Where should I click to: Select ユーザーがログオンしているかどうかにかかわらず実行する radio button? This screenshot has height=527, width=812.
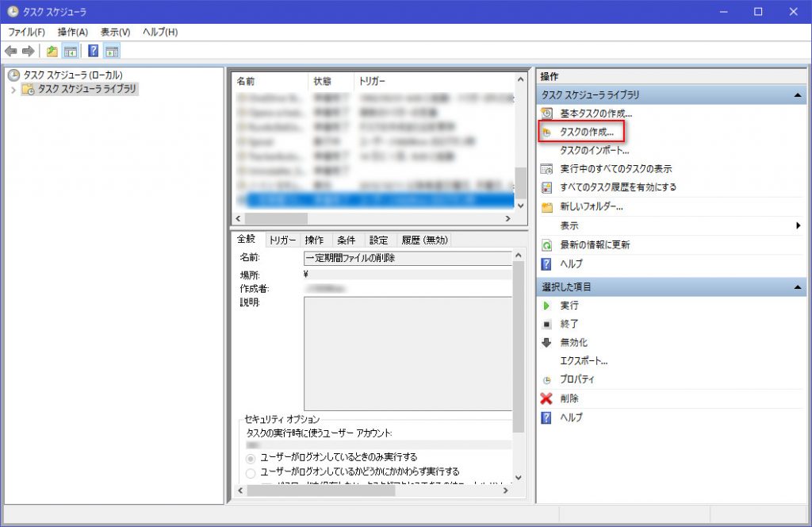(251, 472)
